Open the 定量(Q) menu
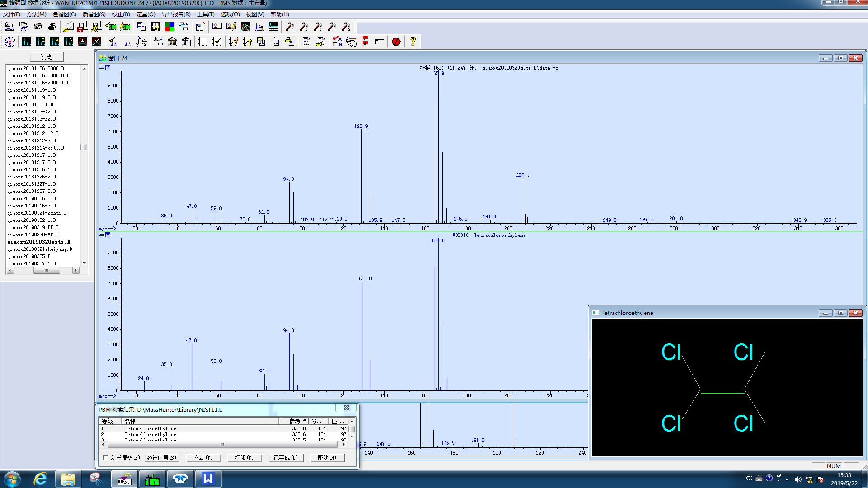Image resolution: width=868 pixels, height=488 pixels. click(x=146, y=14)
